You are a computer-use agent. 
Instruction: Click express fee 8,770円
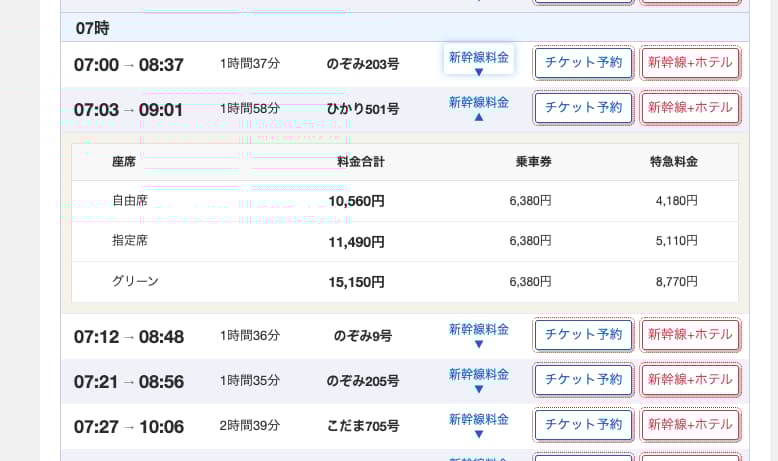click(676, 281)
